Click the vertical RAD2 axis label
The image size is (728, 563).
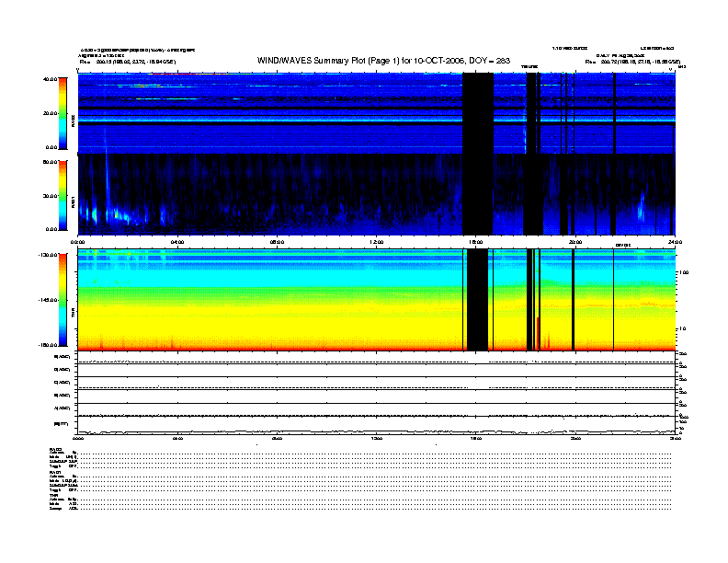73,120
